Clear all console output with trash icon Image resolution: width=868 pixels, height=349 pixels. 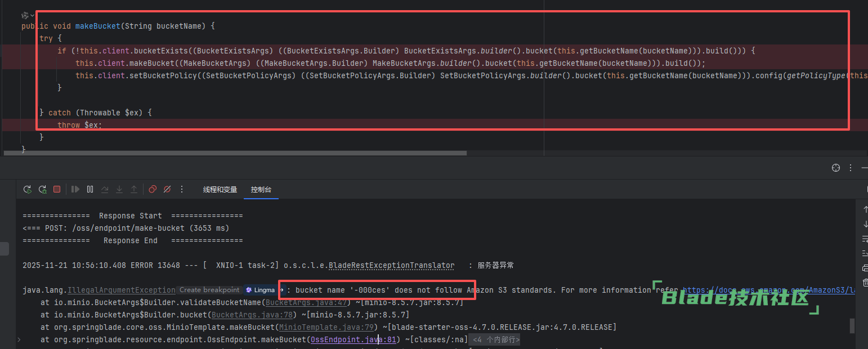tap(865, 282)
